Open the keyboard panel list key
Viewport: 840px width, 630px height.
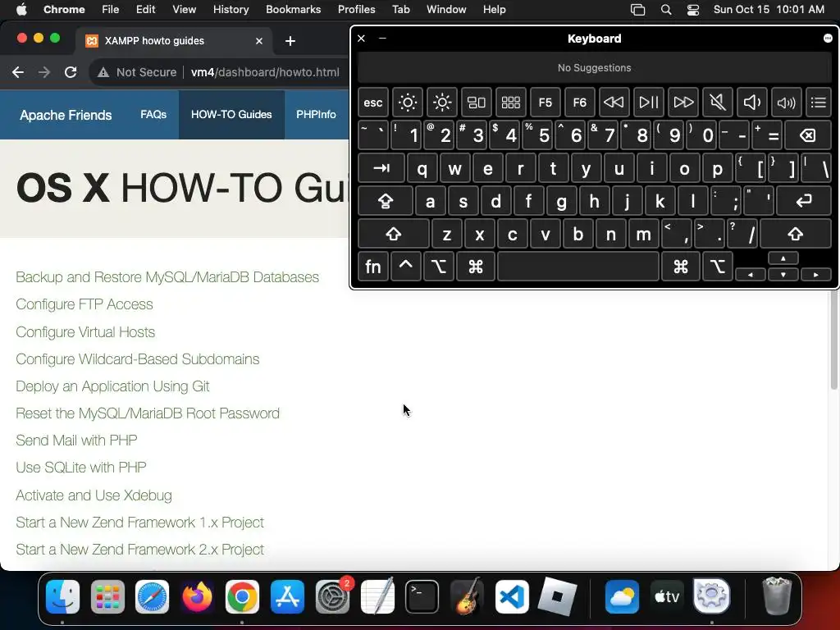pyautogui.click(x=818, y=103)
